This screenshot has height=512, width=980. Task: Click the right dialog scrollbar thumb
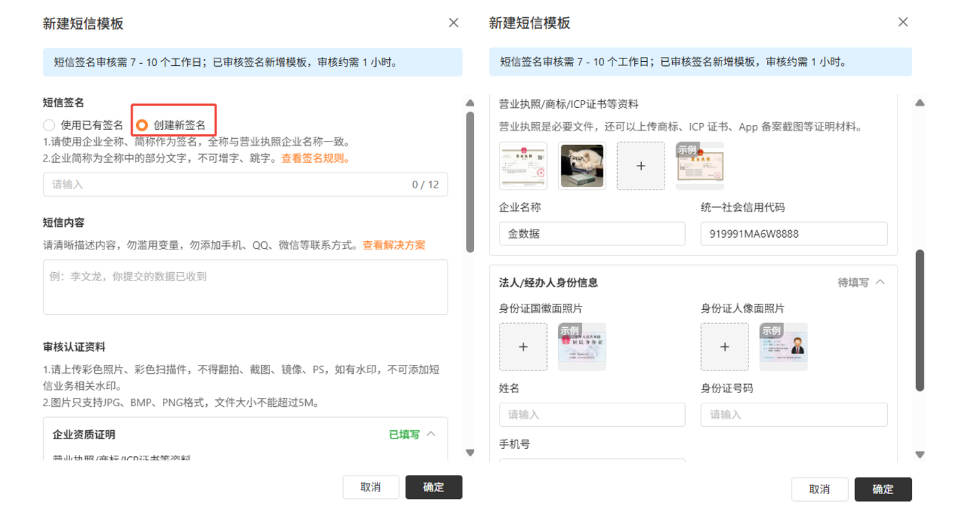tap(920, 321)
